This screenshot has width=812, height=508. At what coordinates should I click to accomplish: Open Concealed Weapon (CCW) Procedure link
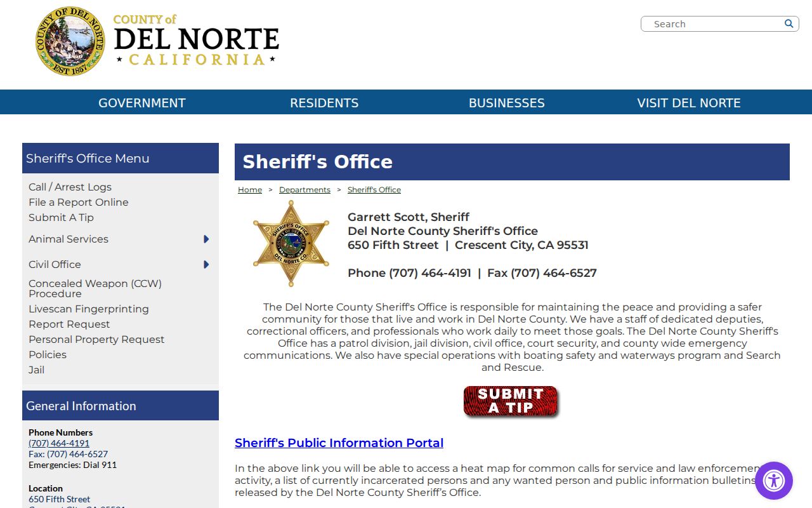(x=95, y=288)
